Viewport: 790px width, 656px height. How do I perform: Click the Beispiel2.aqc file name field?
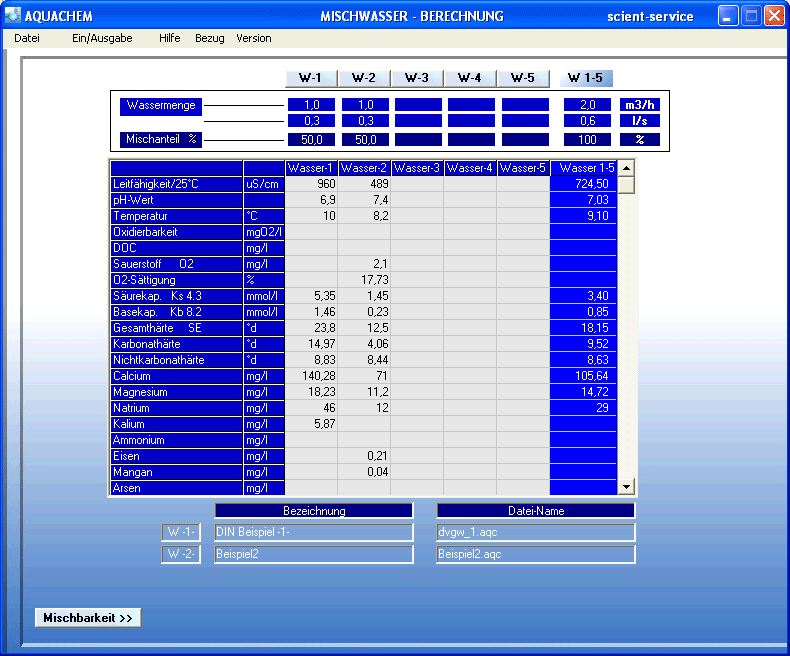click(536, 554)
